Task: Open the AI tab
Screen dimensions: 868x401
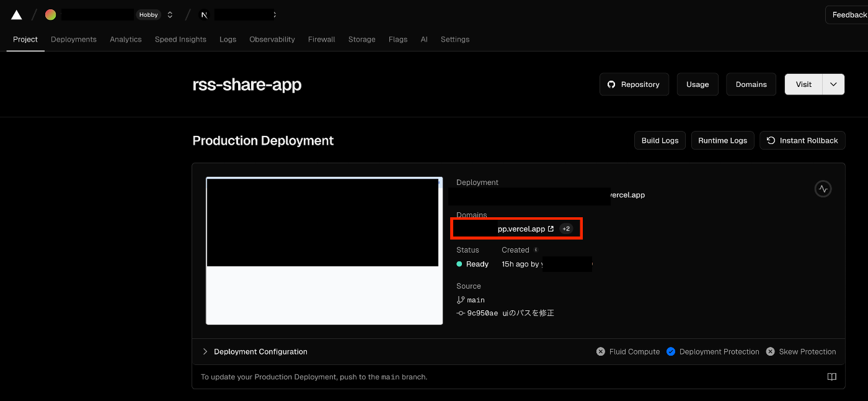Action: pos(424,39)
